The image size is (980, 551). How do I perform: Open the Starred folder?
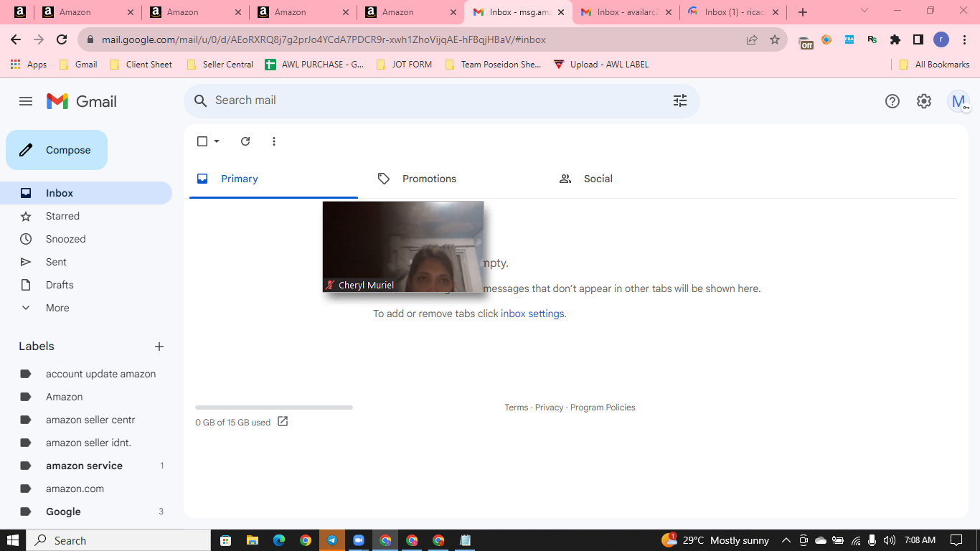coord(86,216)
